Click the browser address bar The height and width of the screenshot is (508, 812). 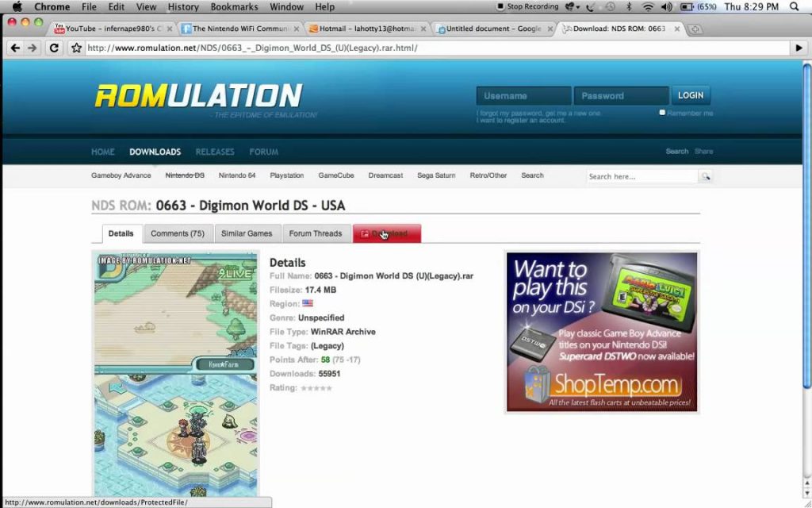click(x=437, y=48)
